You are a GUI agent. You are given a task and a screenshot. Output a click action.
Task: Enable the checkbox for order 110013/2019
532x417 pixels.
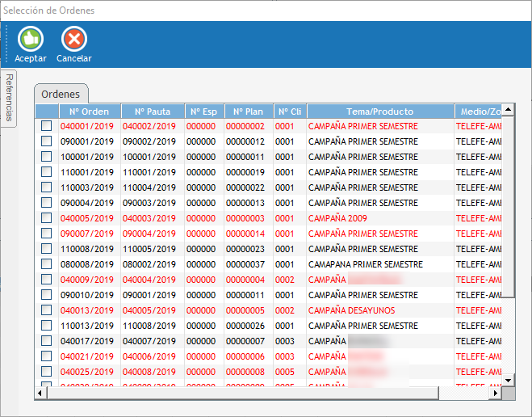[46, 326]
